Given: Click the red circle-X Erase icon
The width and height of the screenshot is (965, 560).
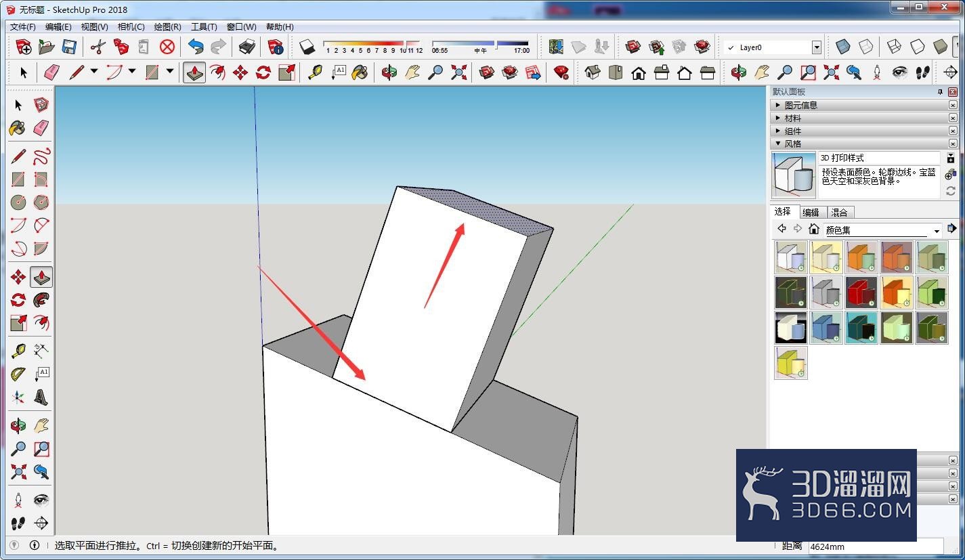Looking at the screenshot, I should (167, 47).
